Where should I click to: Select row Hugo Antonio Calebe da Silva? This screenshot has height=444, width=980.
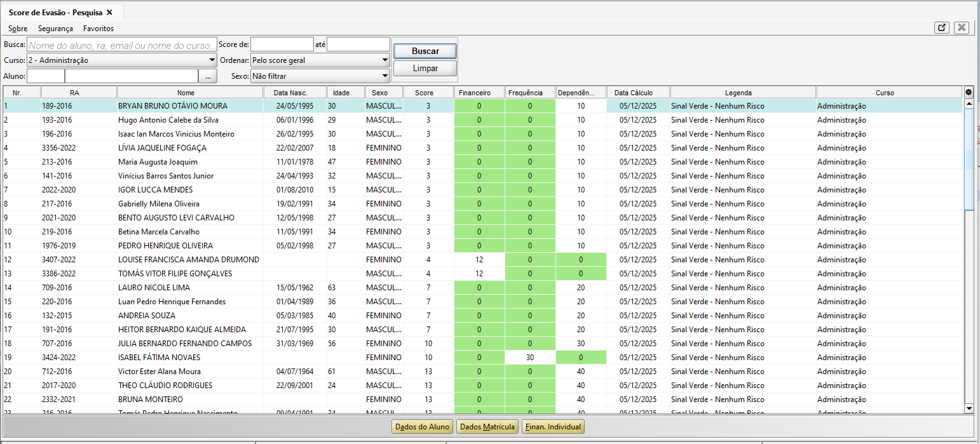(483, 120)
